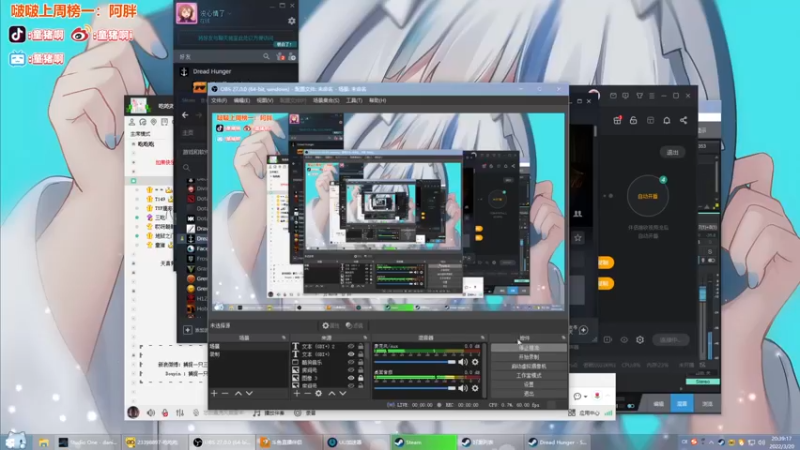Image resolution: width=800 pixels, height=450 pixels.
Task: Toggle visibility of 文本 (GDI+) source
Action: [351, 354]
